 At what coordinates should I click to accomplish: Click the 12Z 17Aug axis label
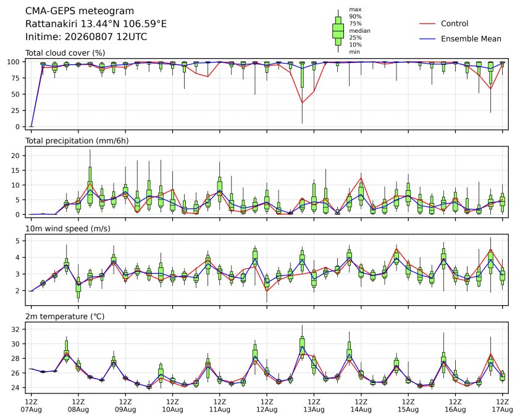click(503, 406)
